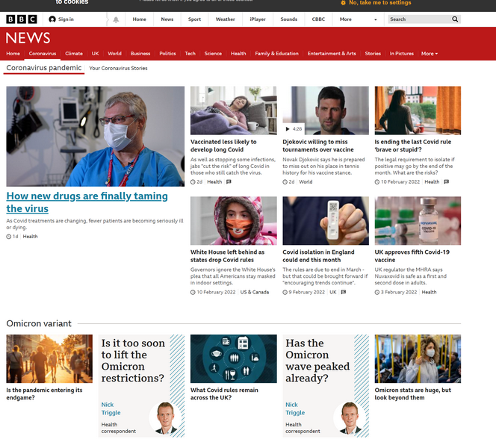Go to the Business section
The image size is (496, 448).
click(x=140, y=54)
